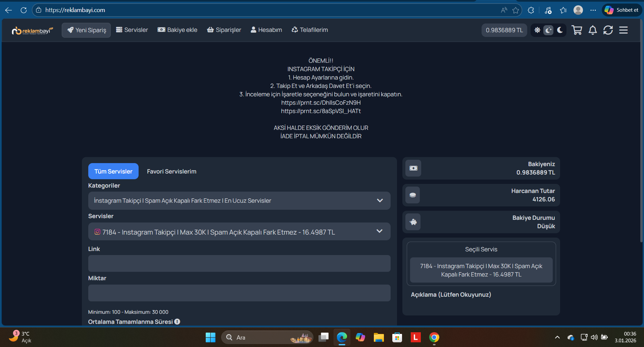Open Microsoft Edge from taskbar
644x347 pixels.
point(342,337)
